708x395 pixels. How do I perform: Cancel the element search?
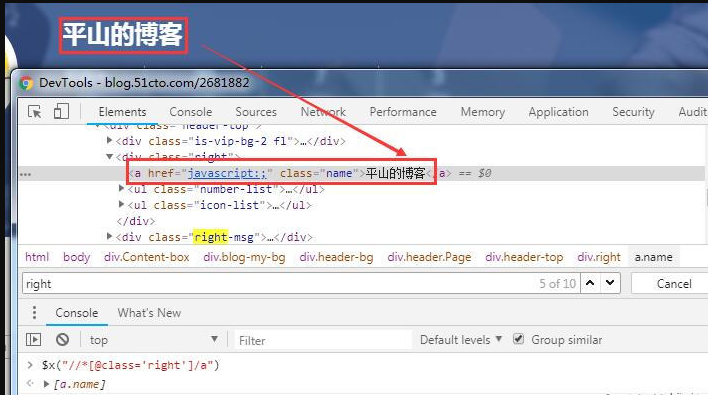click(674, 283)
